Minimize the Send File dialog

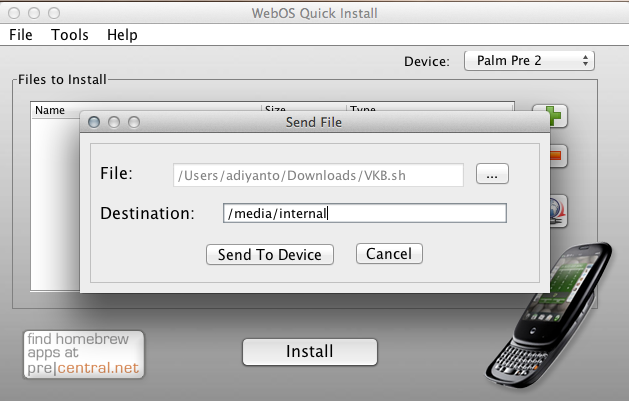[x=114, y=122]
